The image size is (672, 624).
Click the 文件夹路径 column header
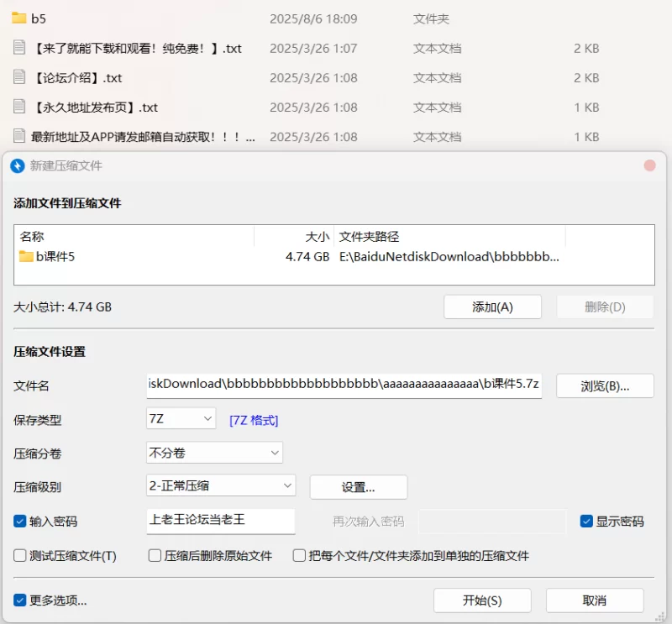pyautogui.click(x=449, y=236)
